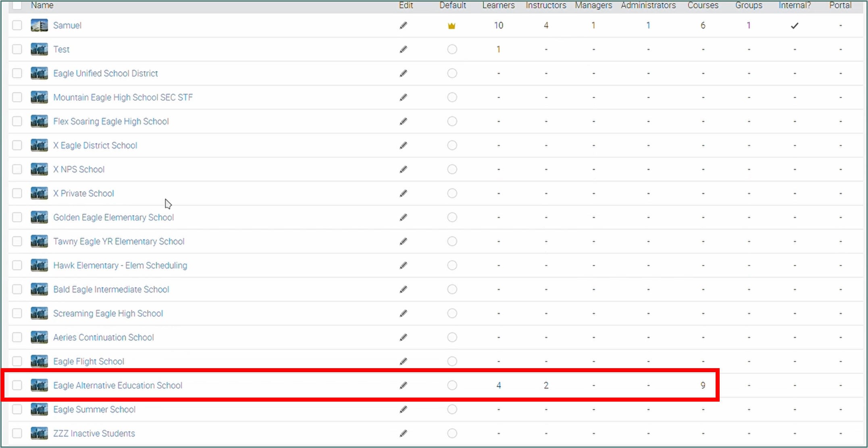Click the Courses column header
Image resolution: width=868 pixels, height=448 pixels.
click(x=703, y=5)
